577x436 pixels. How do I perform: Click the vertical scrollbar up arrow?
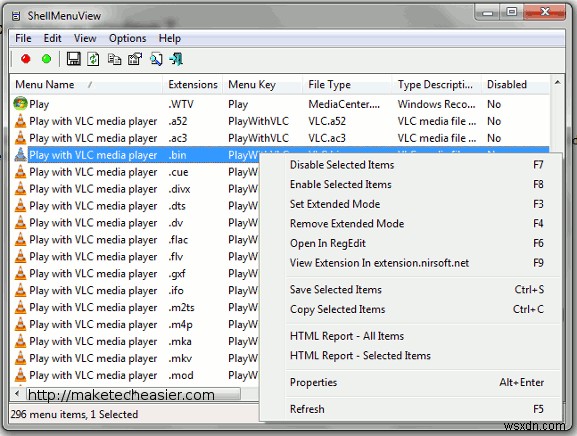point(557,82)
